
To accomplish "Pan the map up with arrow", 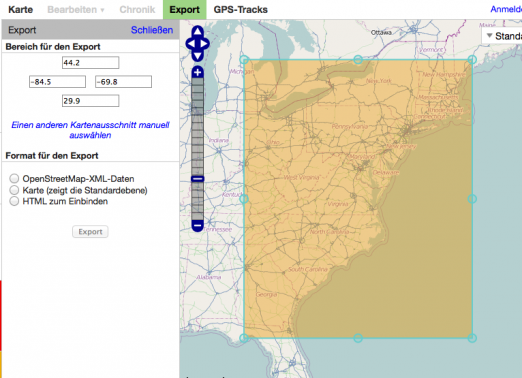I will [x=197, y=31].
